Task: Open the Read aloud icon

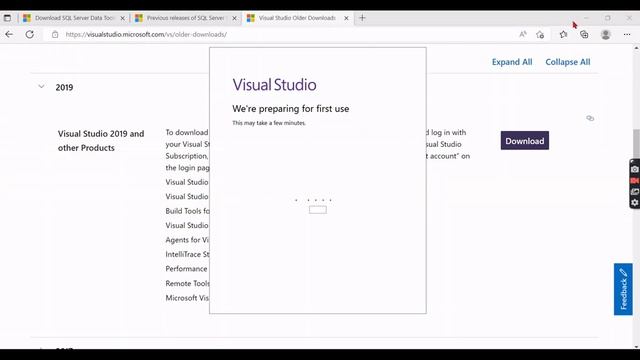Action: click(x=523, y=35)
